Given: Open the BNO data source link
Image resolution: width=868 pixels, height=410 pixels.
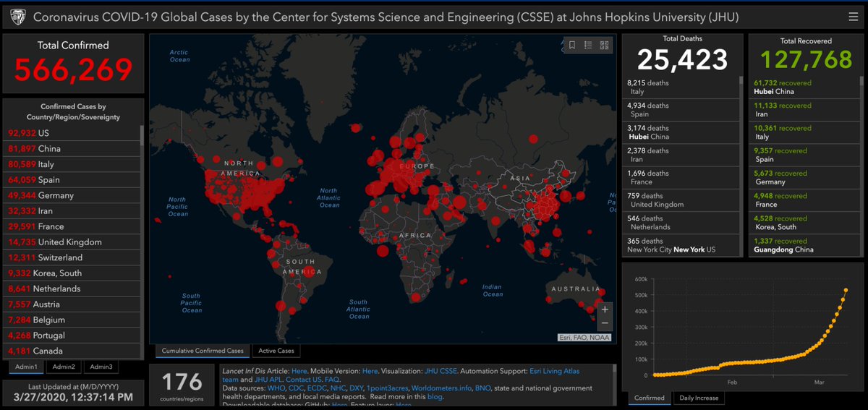Looking at the screenshot, I should coord(483,388).
